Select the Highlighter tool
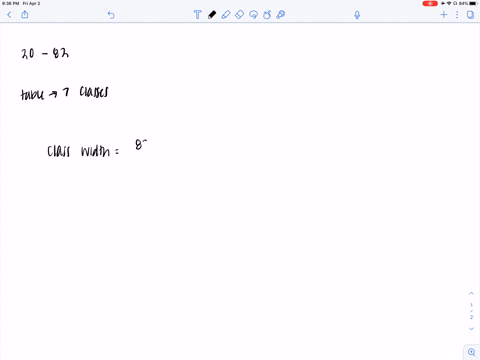Viewport: 480px width, 360px height. click(x=226, y=15)
